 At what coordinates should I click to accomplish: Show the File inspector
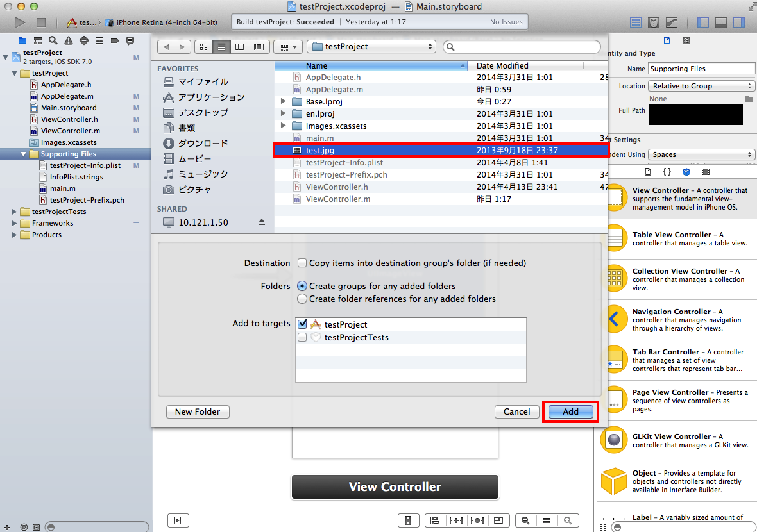pos(667,40)
